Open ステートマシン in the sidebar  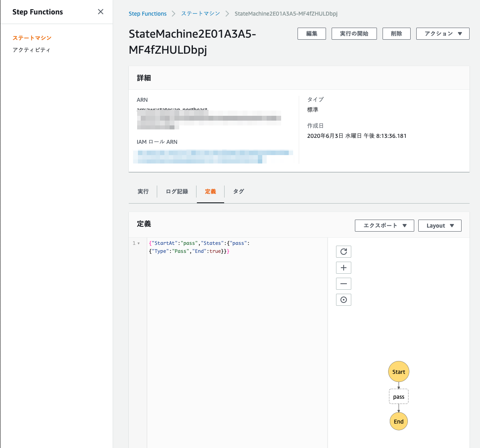pos(32,38)
